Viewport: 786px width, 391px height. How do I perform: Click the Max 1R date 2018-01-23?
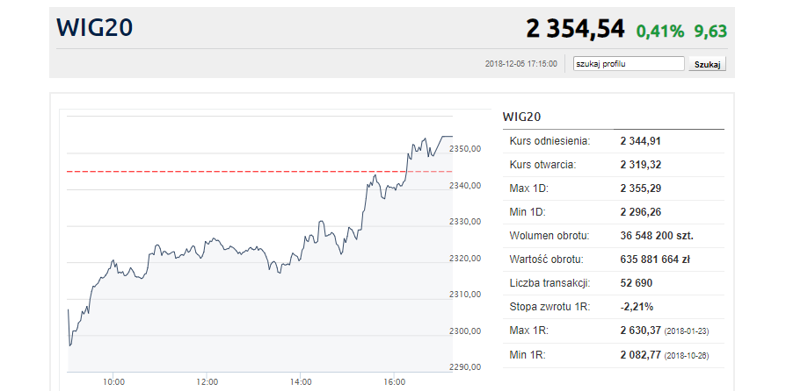click(x=686, y=332)
